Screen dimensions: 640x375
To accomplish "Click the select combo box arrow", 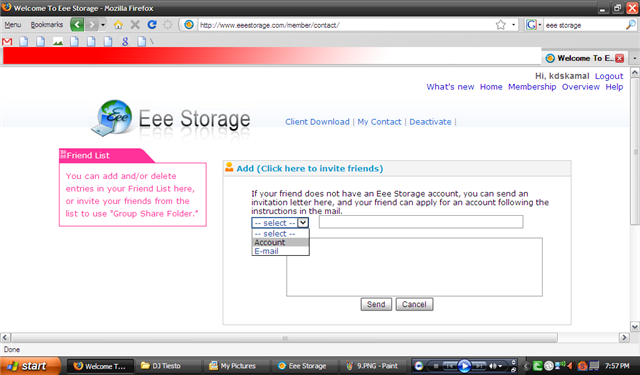I will [302, 223].
